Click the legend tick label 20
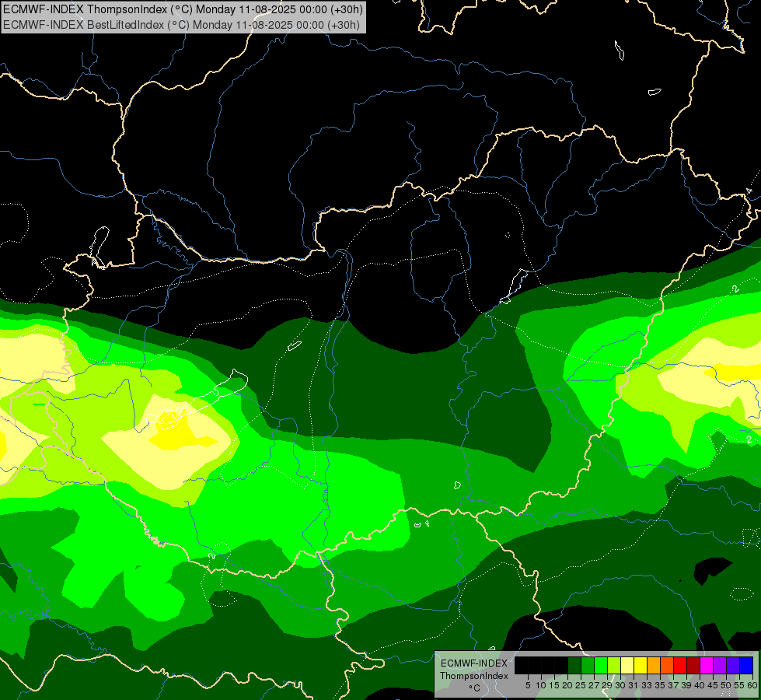This screenshot has height=700, width=761. pyautogui.click(x=567, y=685)
